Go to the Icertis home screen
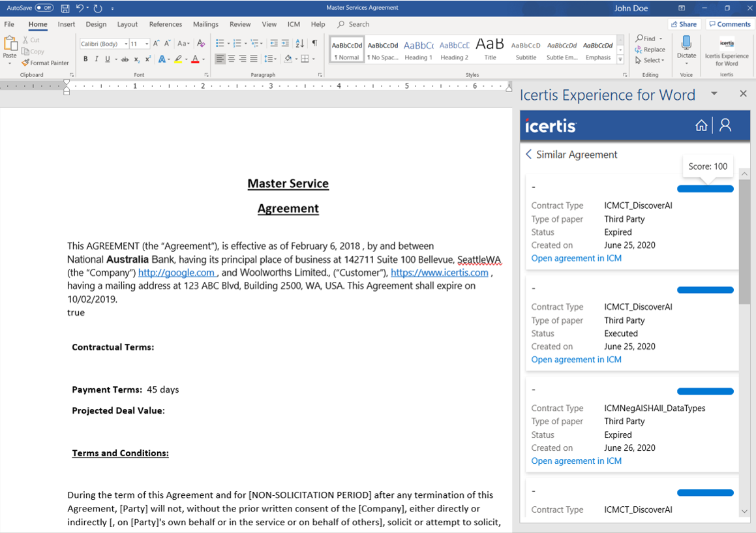This screenshot has height=533, width=756. (701, 125)
